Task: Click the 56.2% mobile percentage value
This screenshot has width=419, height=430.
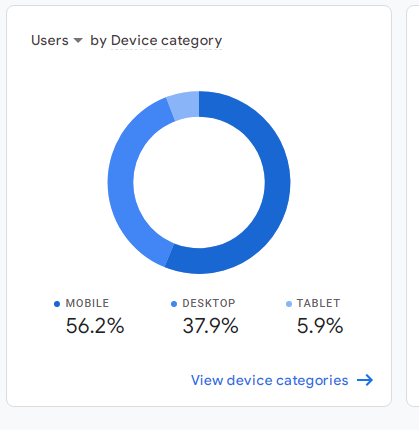Action: [x=95, y=326]
